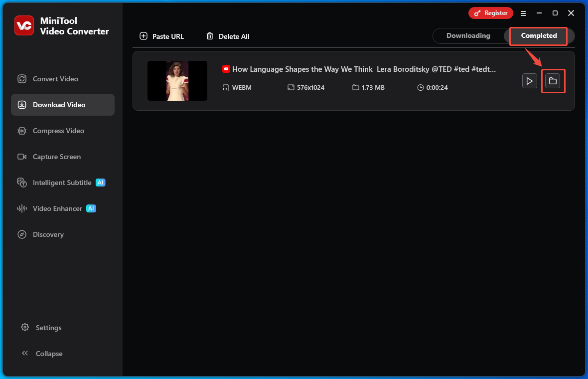
Task: Click the Discovery compass icon
Action: point(22,234)
